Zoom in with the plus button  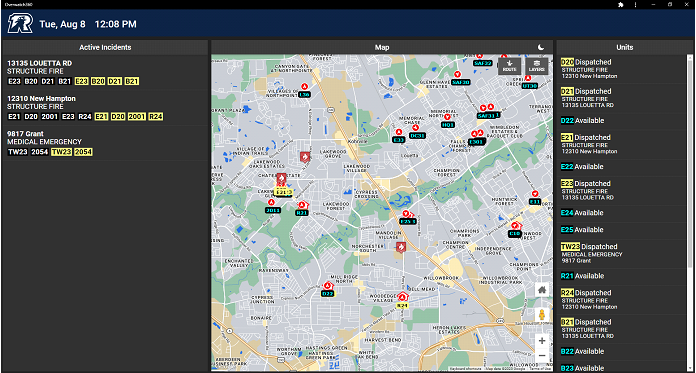542,341
